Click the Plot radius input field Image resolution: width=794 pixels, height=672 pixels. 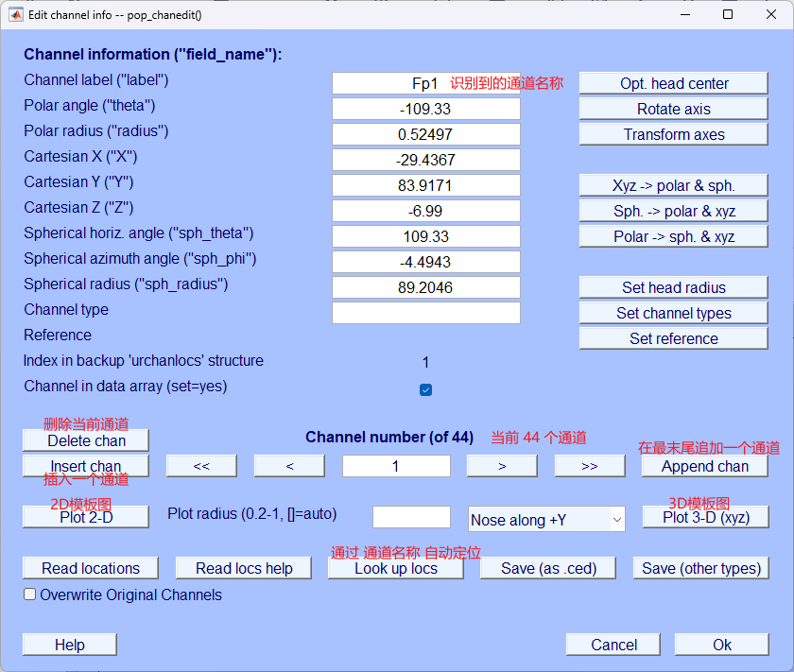click(x=412, y=517)
